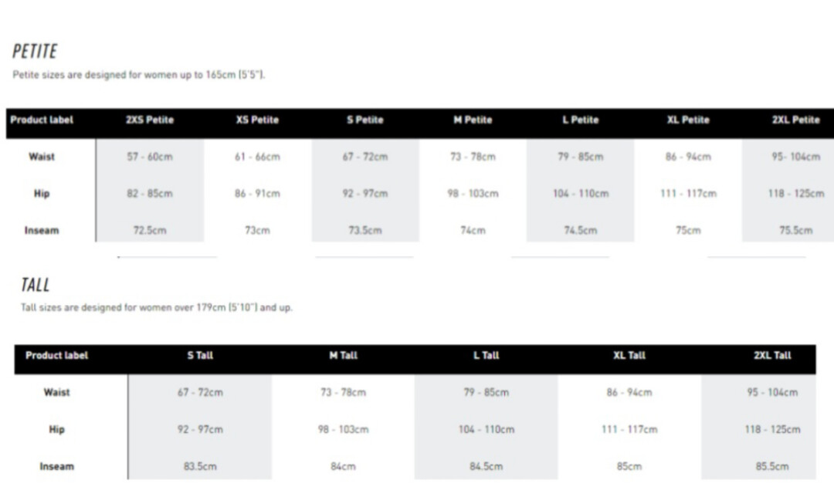Click the L Tall column header
Image resolution: width=834 pixels, height=504 pixels.
pos(486,356)
